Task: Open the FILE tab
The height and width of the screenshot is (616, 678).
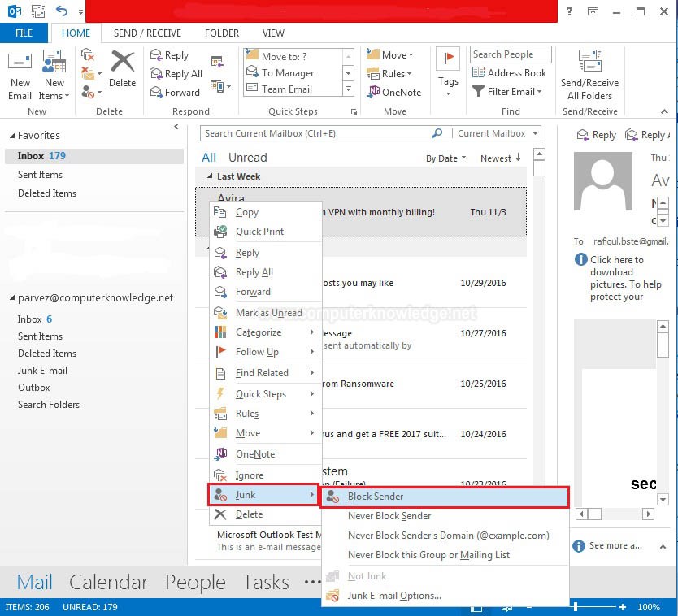Action: [24, 33]
